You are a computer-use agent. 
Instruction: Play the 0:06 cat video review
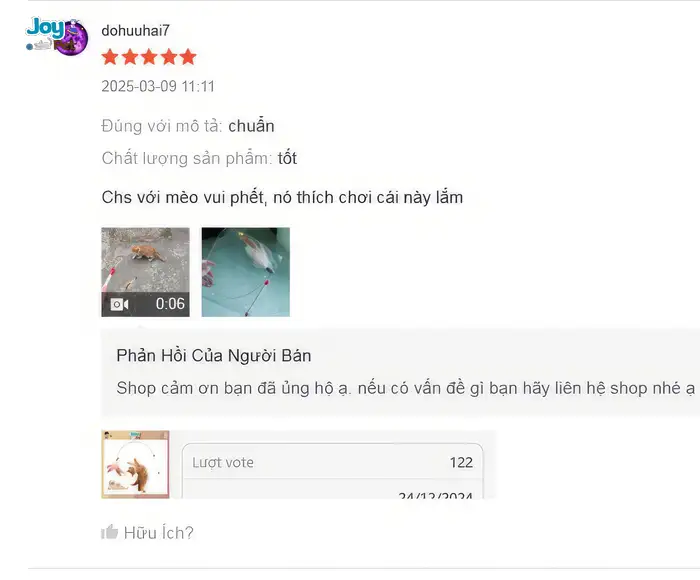coord(146,272)
